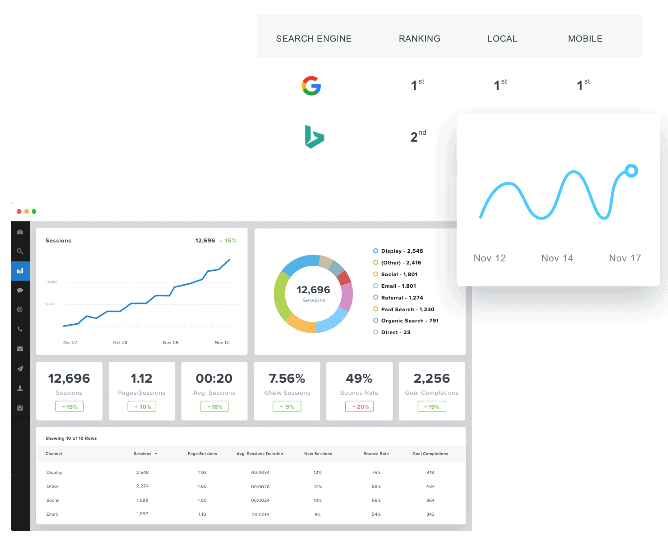Sort table by Sessions column arrow
Image resolution: width=668 pixels, height=543 pixels.
point(156,454)
